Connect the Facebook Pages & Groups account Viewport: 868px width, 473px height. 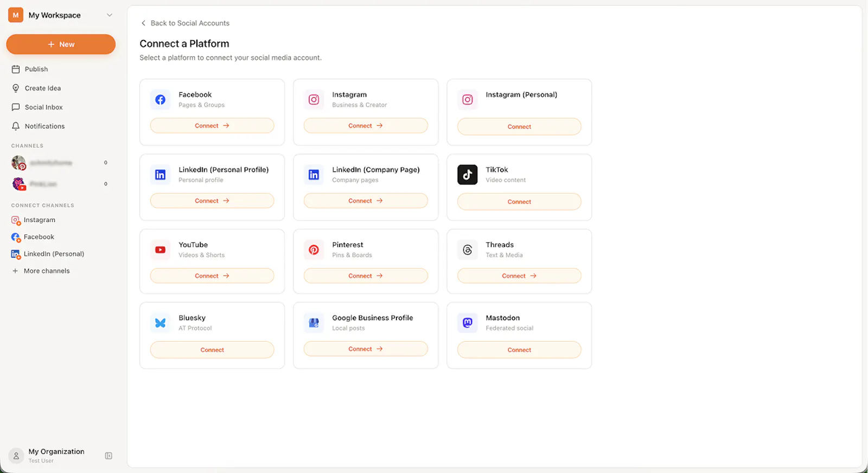pos(212,125)
